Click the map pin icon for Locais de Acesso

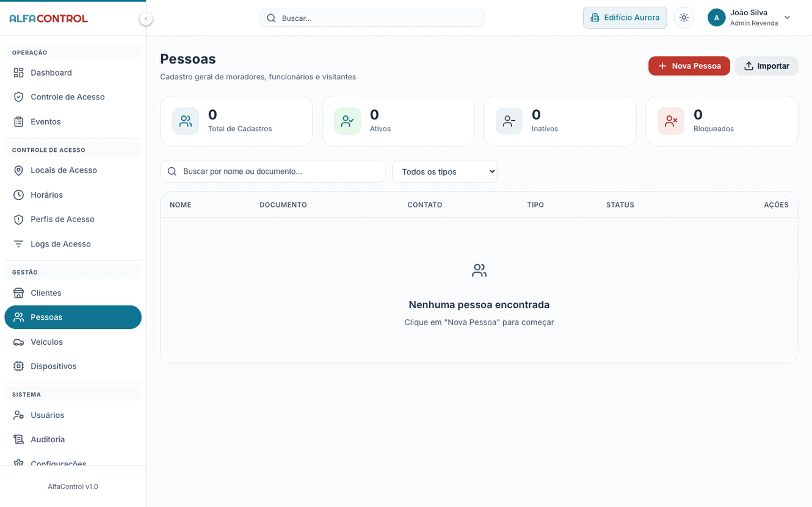coord(19,170)
